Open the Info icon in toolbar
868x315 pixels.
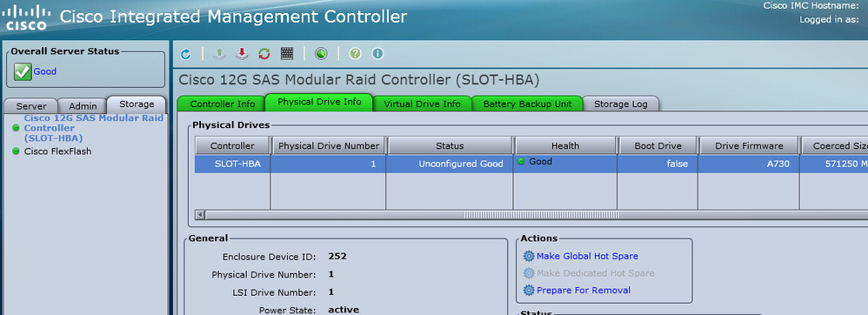[x=377, y=54]
